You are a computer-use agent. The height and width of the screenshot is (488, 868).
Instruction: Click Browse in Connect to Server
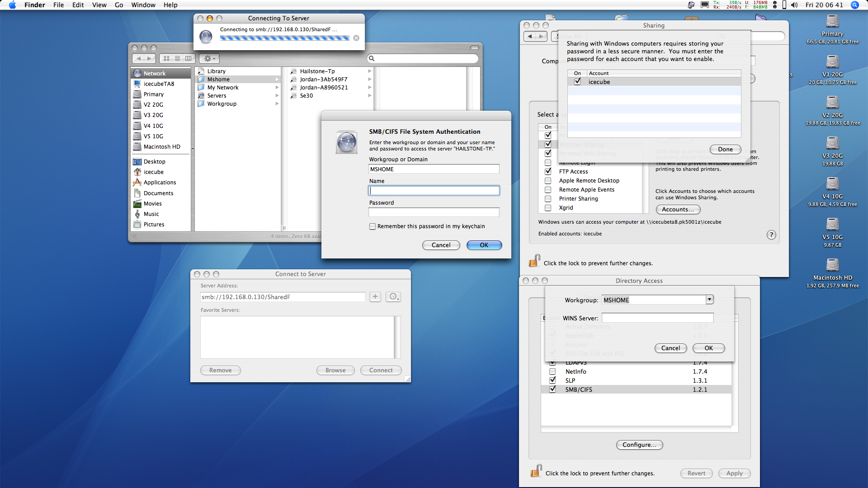335,370
